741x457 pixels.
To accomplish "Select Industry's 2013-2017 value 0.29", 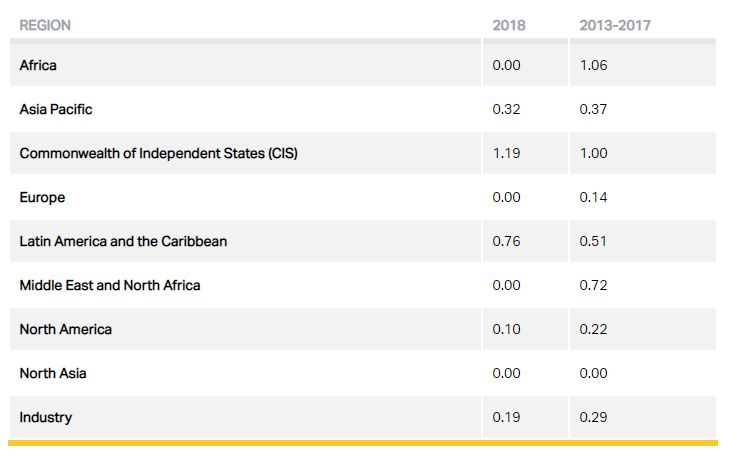I will coord(594,417).
